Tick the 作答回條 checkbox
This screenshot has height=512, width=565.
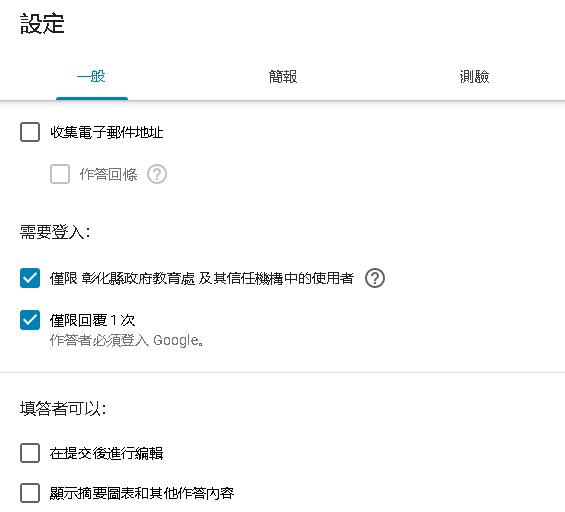tap(60, 174)
